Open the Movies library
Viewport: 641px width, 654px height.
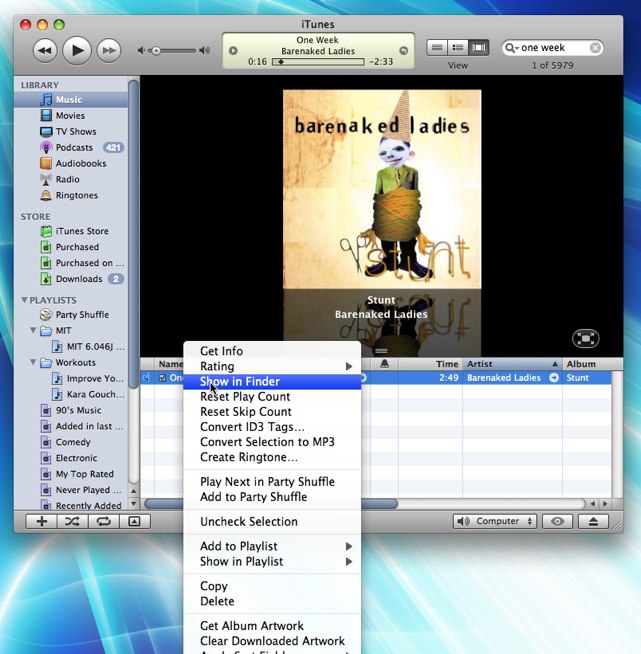71,116
